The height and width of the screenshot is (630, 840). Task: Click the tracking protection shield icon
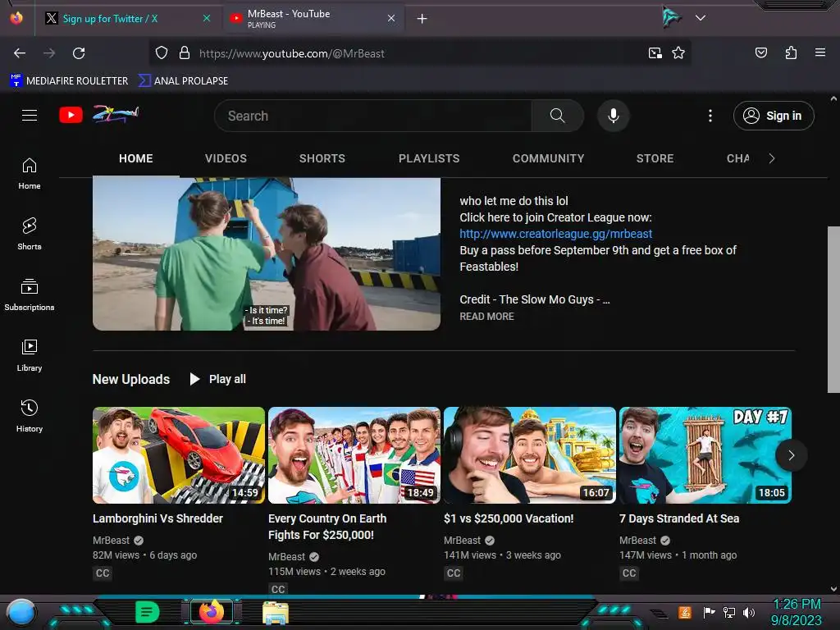pyautogui.click(x=162, y=53)
